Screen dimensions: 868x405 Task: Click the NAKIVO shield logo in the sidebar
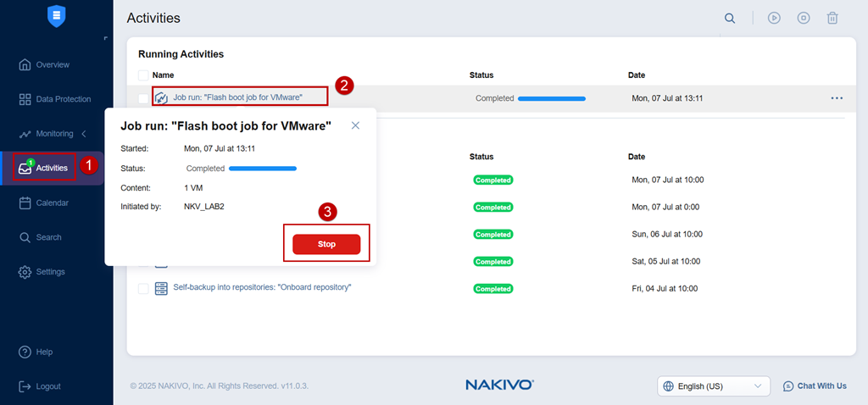point(57,15)
